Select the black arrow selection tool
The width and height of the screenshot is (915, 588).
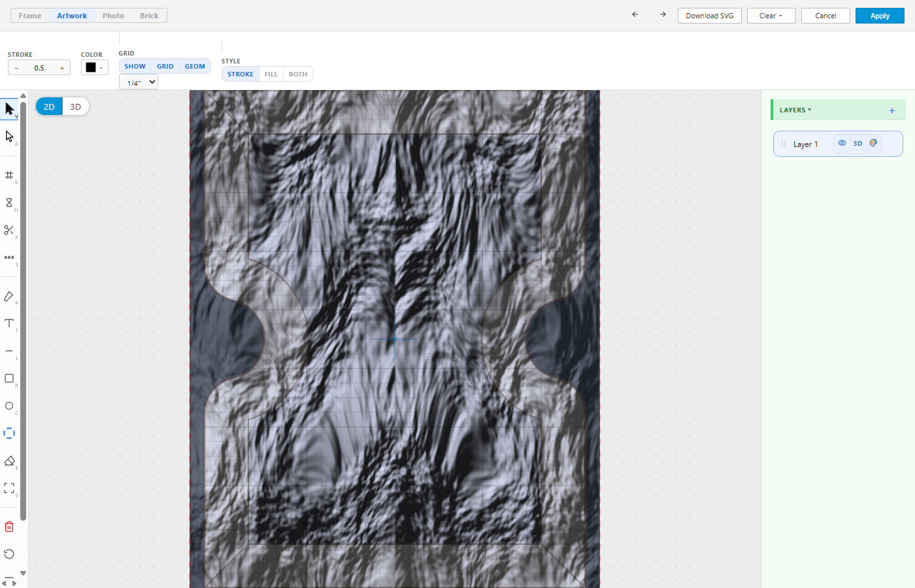9,108
